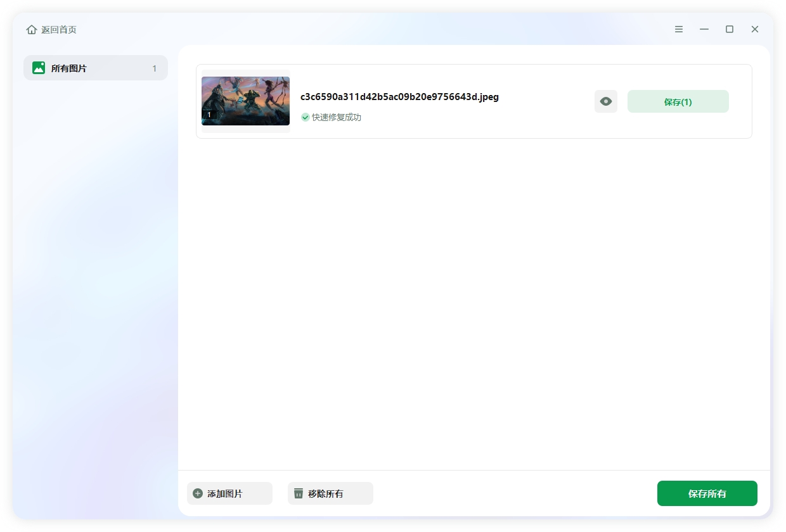Open the repaired image thumbnail
The height and width of the screenshot is (532, 786).
(245, 101)
